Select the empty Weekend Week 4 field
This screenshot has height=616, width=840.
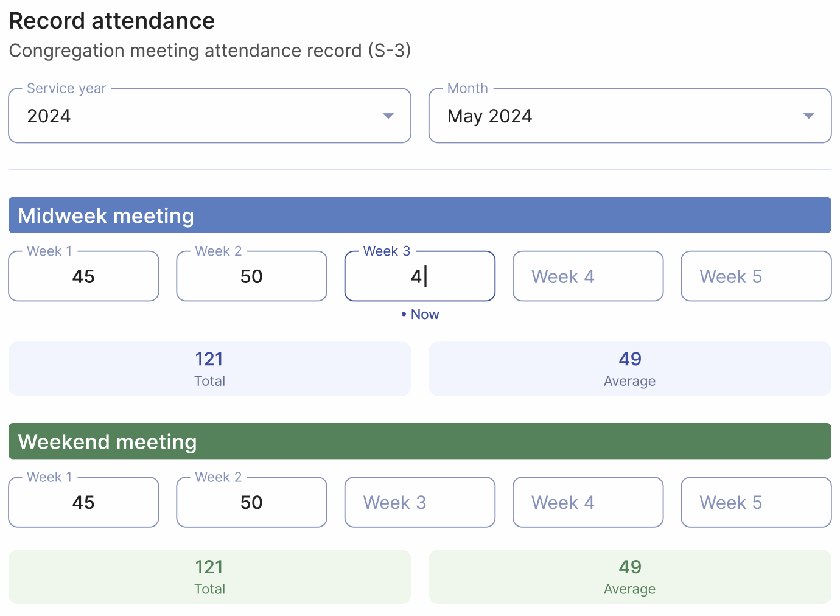coord(587,502)
